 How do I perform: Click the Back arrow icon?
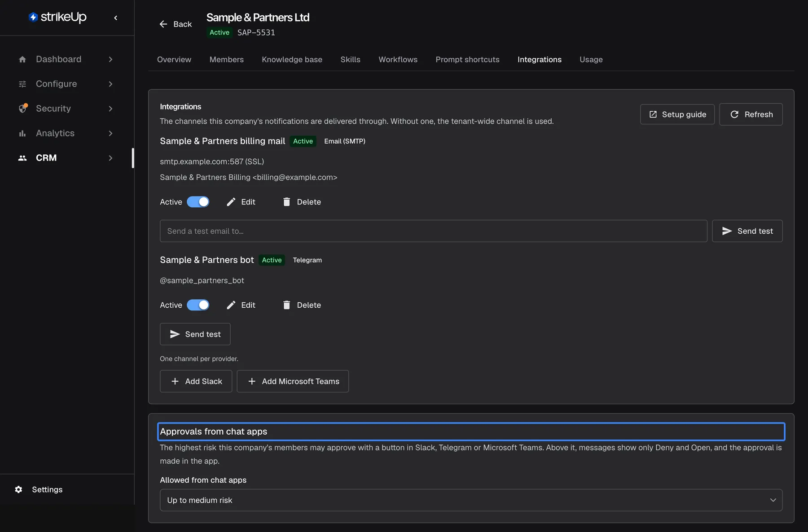click(x=163, y=24)
